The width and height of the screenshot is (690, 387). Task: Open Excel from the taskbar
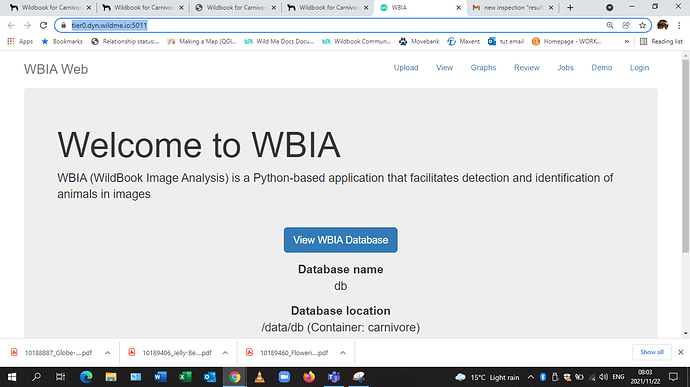(185, 377)
